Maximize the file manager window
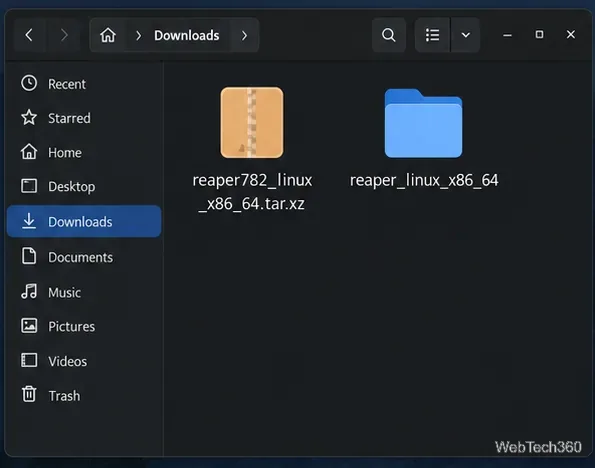595x468 pixels. [539, 35]
